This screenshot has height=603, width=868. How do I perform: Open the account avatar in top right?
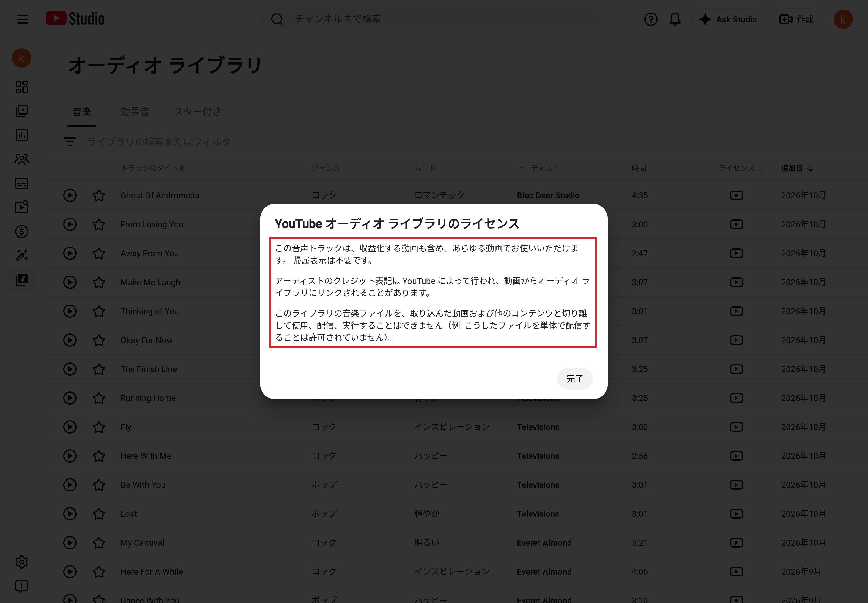coord(843,19)
